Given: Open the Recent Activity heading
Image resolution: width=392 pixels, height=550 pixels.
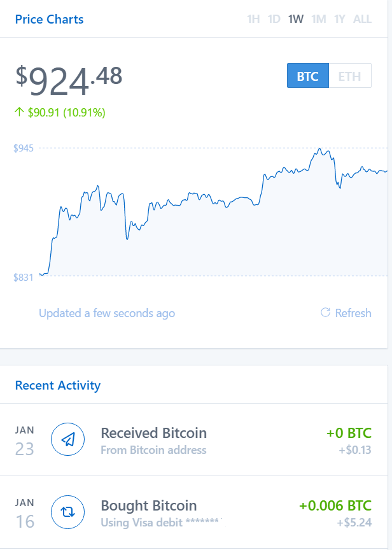Looking at the screenshot, I should (x=58, y=385).
